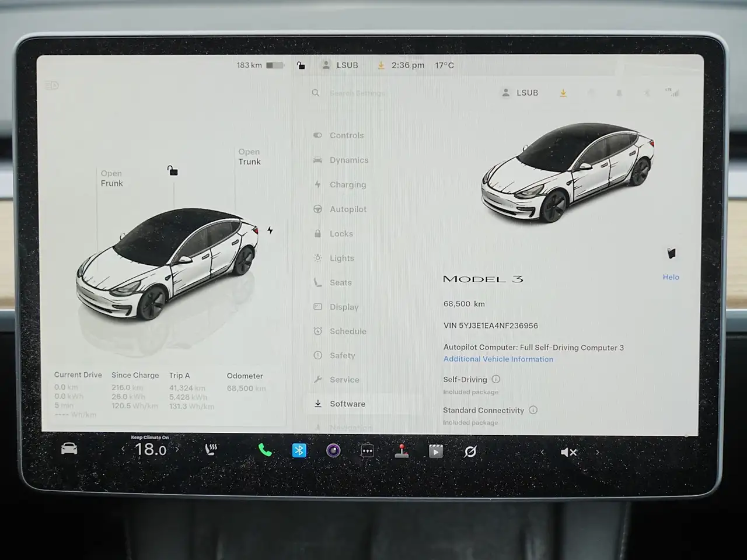Raise volume with right chevron
The height and width of the screenshot is (560, 747).
point(597,452)
